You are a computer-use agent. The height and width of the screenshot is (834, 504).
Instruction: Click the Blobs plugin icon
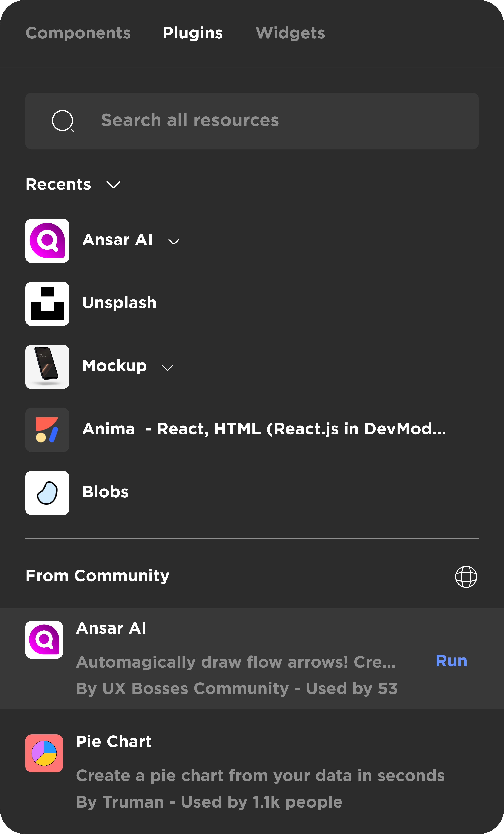pos(47,493)
